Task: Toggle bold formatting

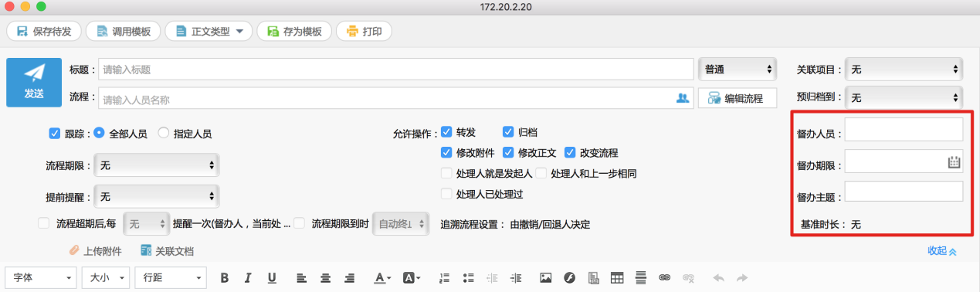Action: pyautogui.click(x=225, y=277)
